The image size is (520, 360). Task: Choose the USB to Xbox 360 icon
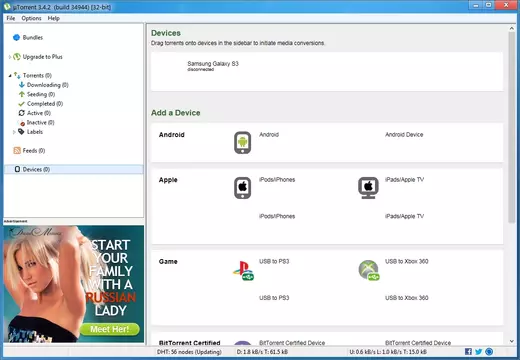coord(369,270)
